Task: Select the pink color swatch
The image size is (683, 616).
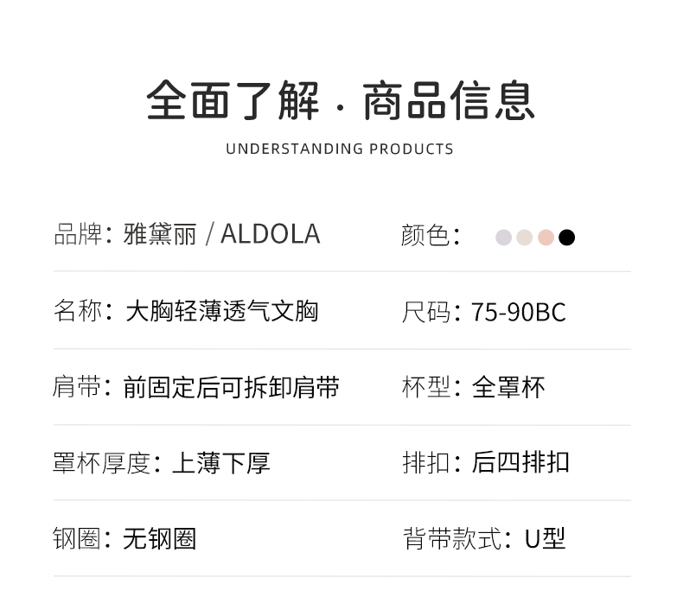Action: click(546, 238)
